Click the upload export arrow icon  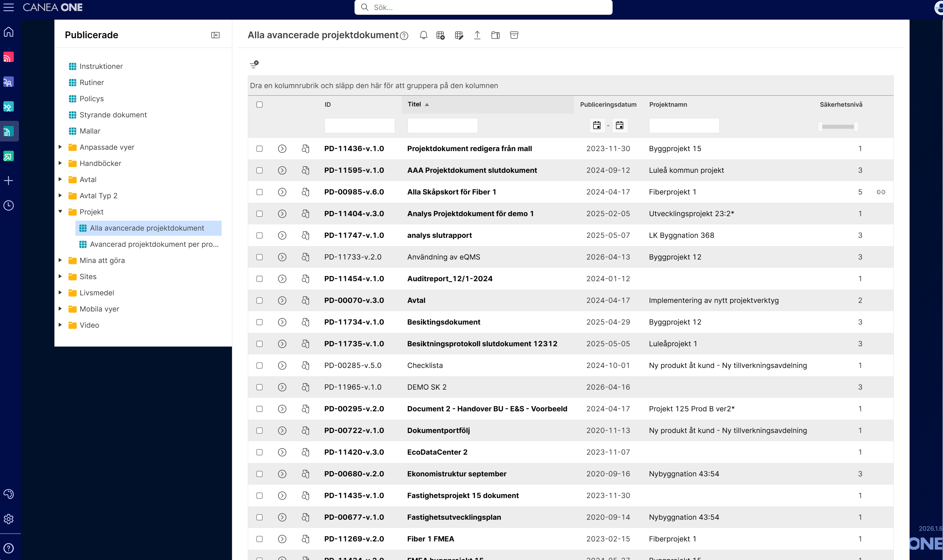[x=477, y=35]
